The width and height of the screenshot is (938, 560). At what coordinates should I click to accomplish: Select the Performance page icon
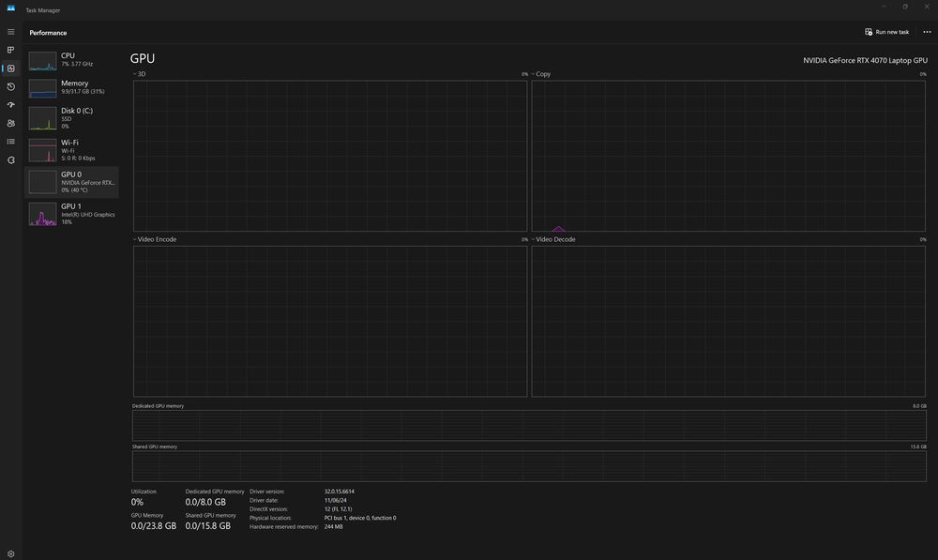pos(10,68)
